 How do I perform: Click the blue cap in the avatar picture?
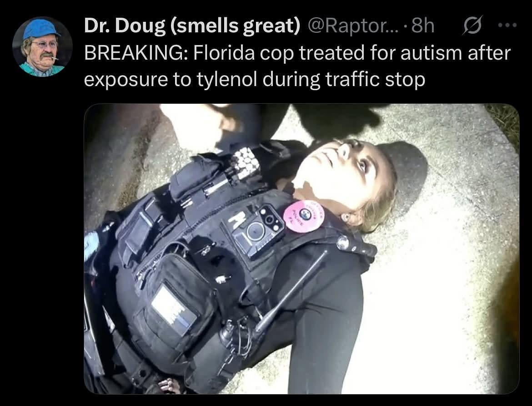[x=41, y=29]
